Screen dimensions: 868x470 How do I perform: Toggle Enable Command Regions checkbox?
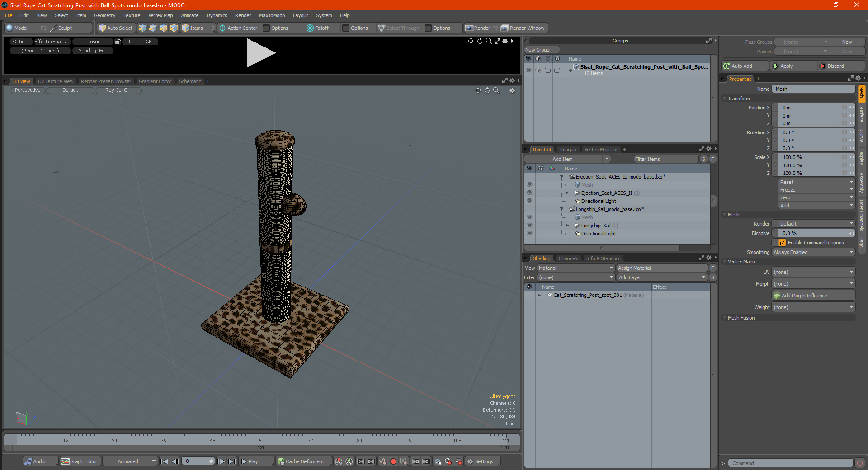(x=782, y=243)
